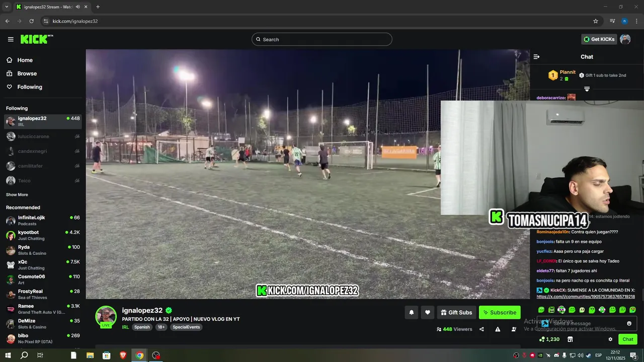Click the report warning triangle icon
This screenshot has width=644, height=362.
pos(498,329)
